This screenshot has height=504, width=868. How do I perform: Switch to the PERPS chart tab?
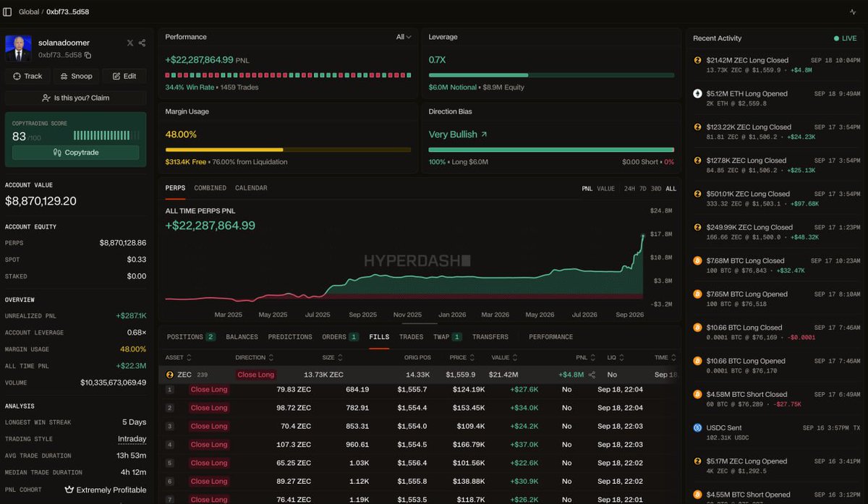175,188
